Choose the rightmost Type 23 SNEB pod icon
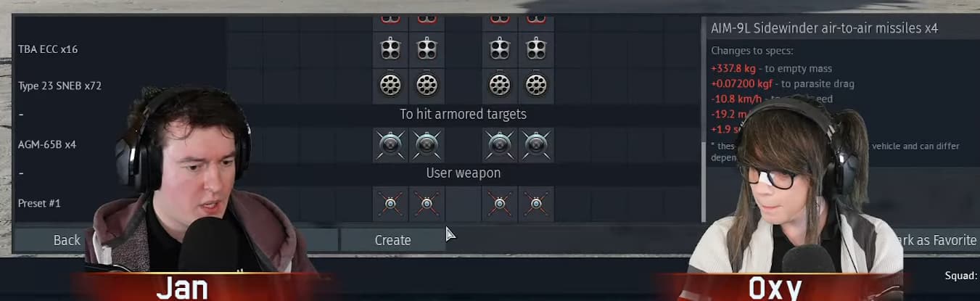The height and width of the screenshot is (301, 980). [536, 86]
